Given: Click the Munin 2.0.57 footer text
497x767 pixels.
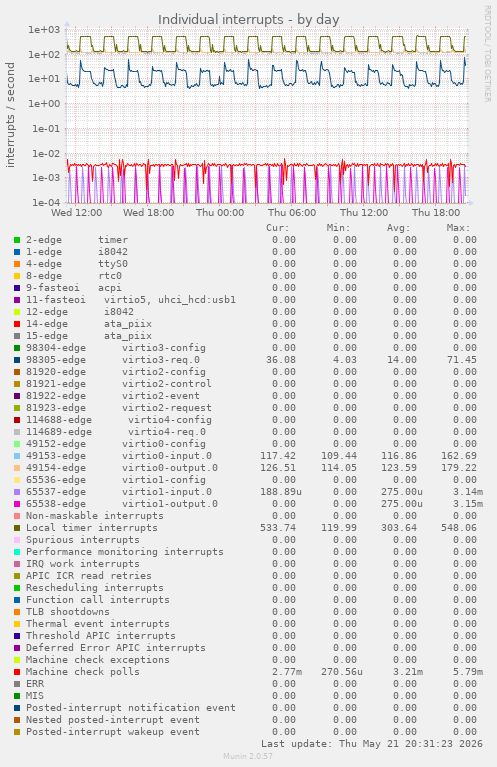Looking at the screenshot, I should click(248, 756).
